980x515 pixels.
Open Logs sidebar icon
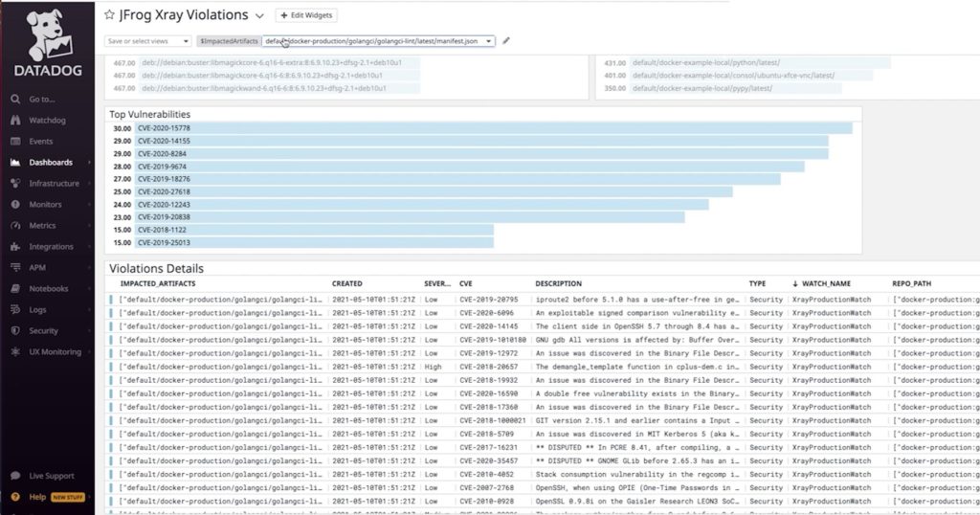[15, 309]
